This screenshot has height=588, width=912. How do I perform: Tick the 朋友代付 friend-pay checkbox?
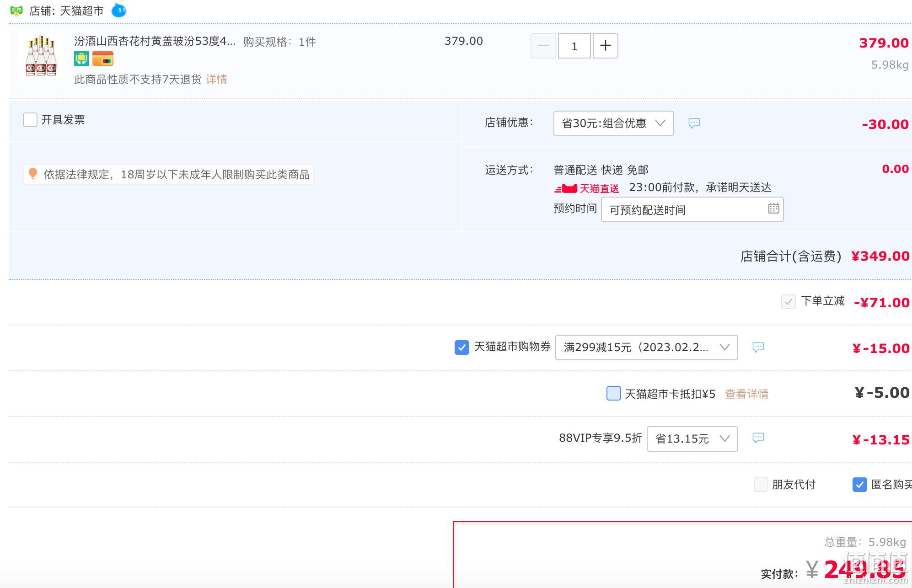click(761, 485)
